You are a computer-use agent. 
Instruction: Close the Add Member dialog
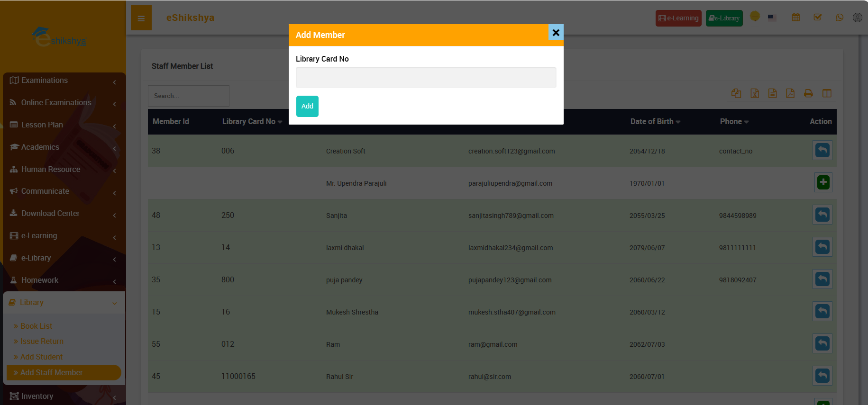556,33
